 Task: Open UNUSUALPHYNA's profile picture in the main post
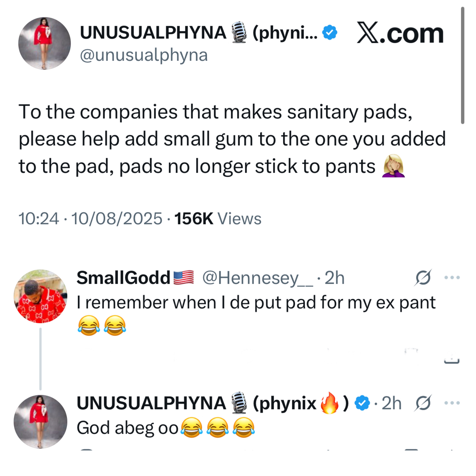45,43
